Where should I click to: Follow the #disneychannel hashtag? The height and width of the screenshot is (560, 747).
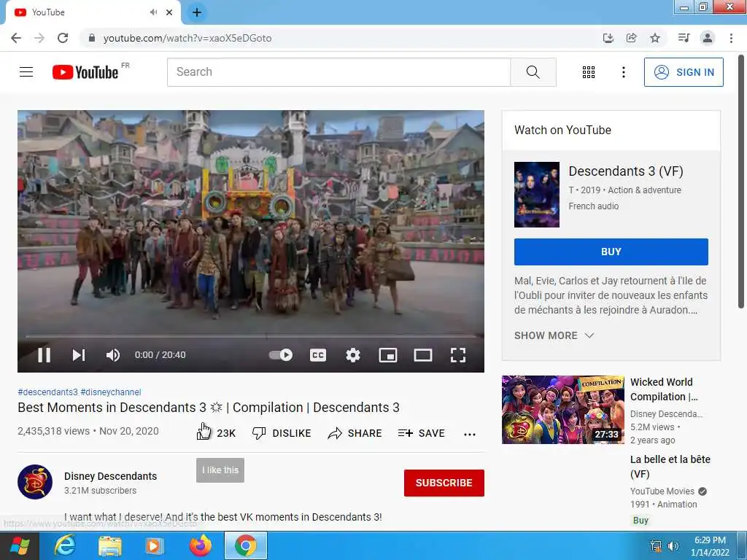click(x=111, y=392)
